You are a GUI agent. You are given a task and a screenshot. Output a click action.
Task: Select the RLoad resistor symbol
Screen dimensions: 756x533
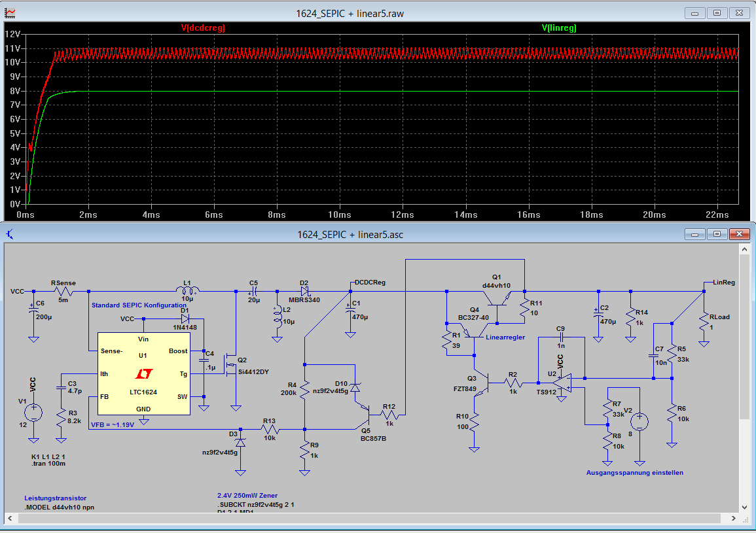[x=704, y=323]
